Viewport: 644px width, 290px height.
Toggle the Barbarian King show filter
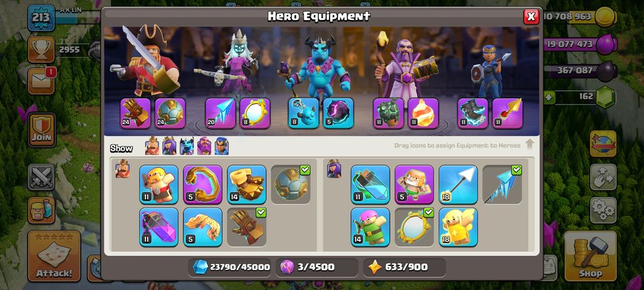coord(152,146)
